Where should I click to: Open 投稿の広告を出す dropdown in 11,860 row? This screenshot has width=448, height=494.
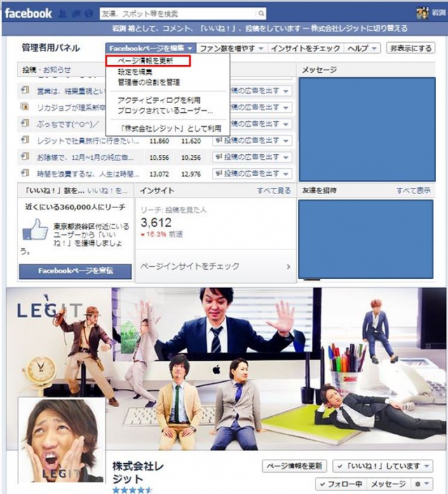tap(252, 141)
